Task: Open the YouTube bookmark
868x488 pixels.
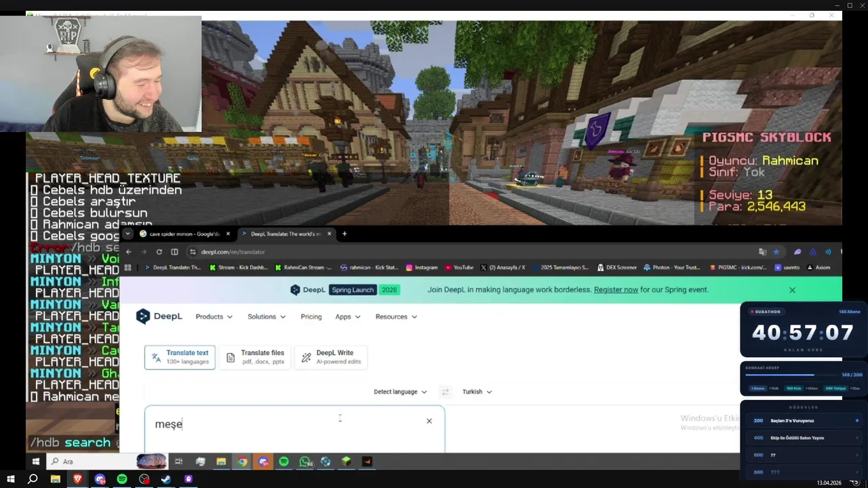Action: pos(458,267)
